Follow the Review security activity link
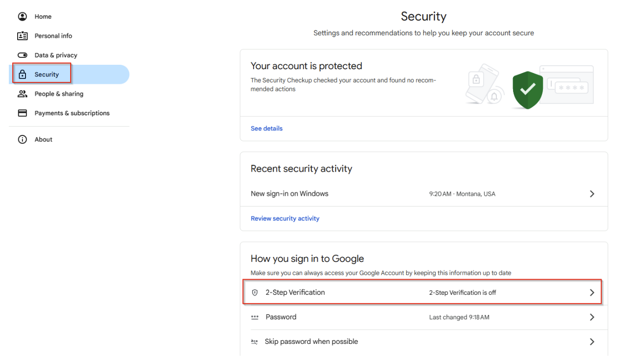 coord(285,219)
